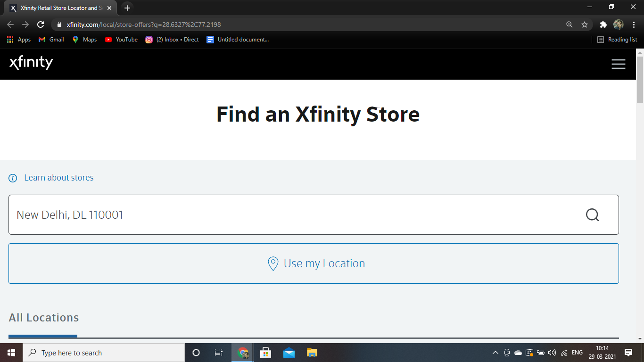Restore down the Chrome window
Screen dimensions: 644x362
tap(611, 7)
